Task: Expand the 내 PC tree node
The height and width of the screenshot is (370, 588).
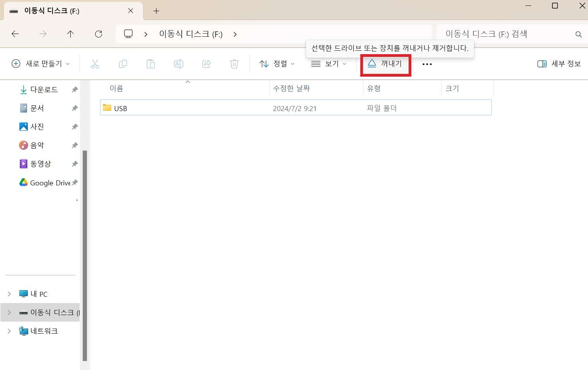Action: pos(9,294)
